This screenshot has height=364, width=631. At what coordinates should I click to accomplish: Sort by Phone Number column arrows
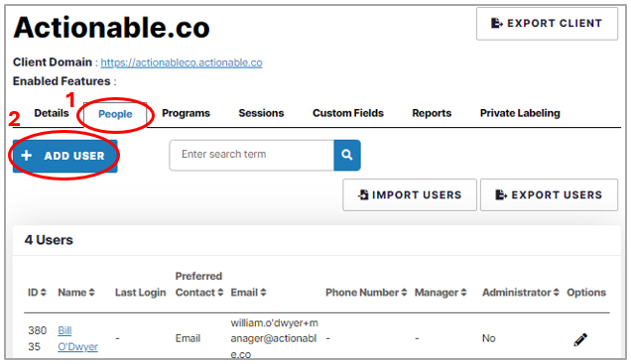404,293
